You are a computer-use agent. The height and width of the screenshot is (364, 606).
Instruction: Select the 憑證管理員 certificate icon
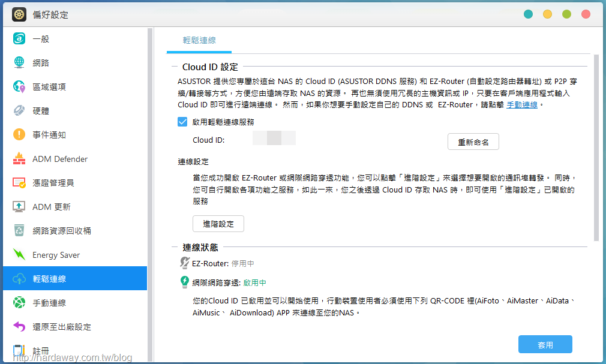(19, 182)
